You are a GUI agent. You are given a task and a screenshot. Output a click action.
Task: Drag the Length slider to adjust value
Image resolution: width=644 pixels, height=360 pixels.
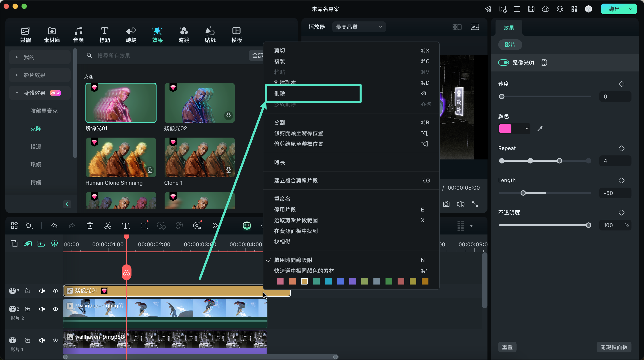524,193
